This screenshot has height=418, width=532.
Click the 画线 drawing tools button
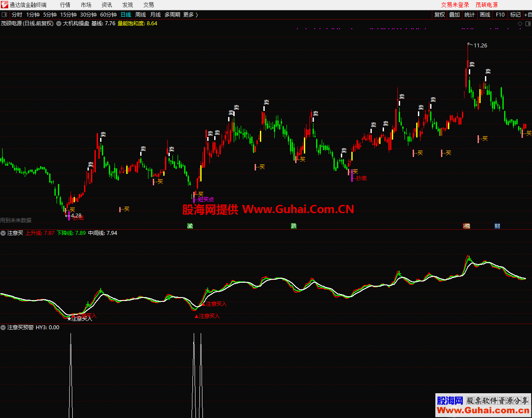click(x=485, y=15)
